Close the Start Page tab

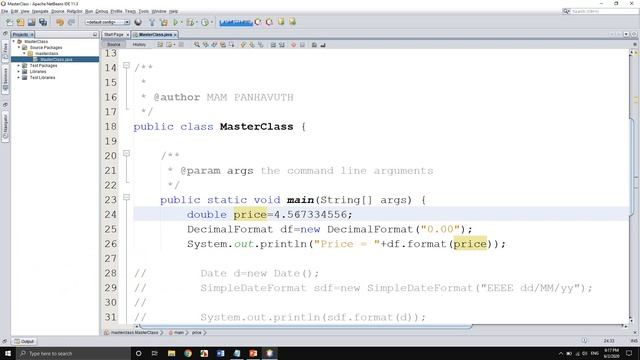coord(127,35)
